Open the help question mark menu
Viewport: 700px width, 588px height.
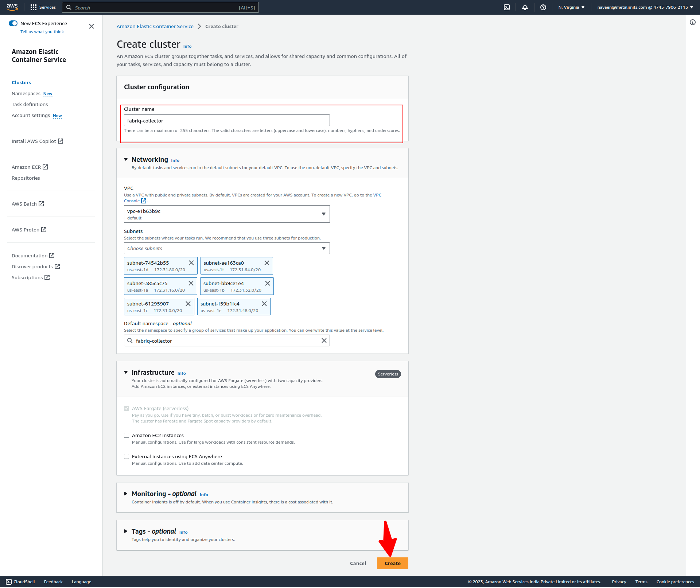pos(543,7)
